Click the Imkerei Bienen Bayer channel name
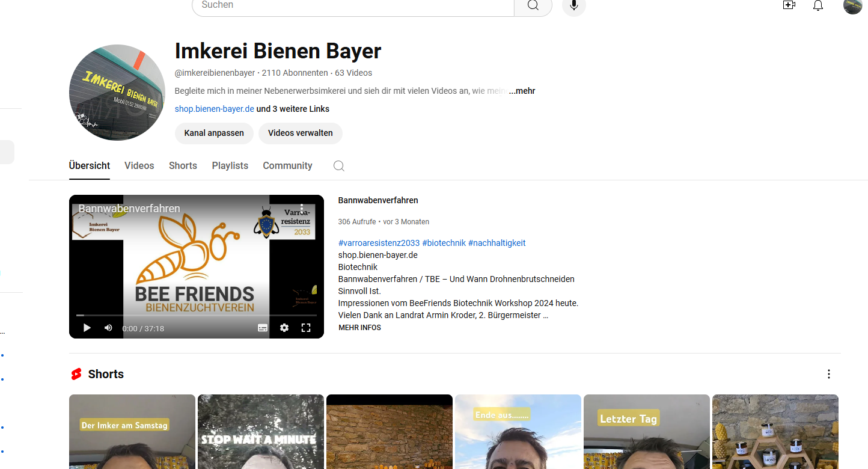868x469 pixels. pyautogui.click(x=278, y=51)
